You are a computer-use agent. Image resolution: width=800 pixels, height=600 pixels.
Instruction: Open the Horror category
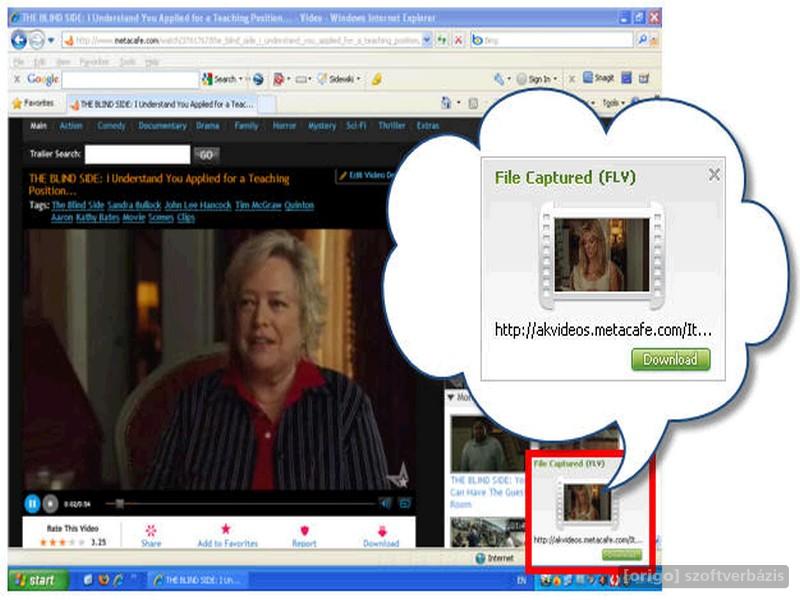[284, 126]
